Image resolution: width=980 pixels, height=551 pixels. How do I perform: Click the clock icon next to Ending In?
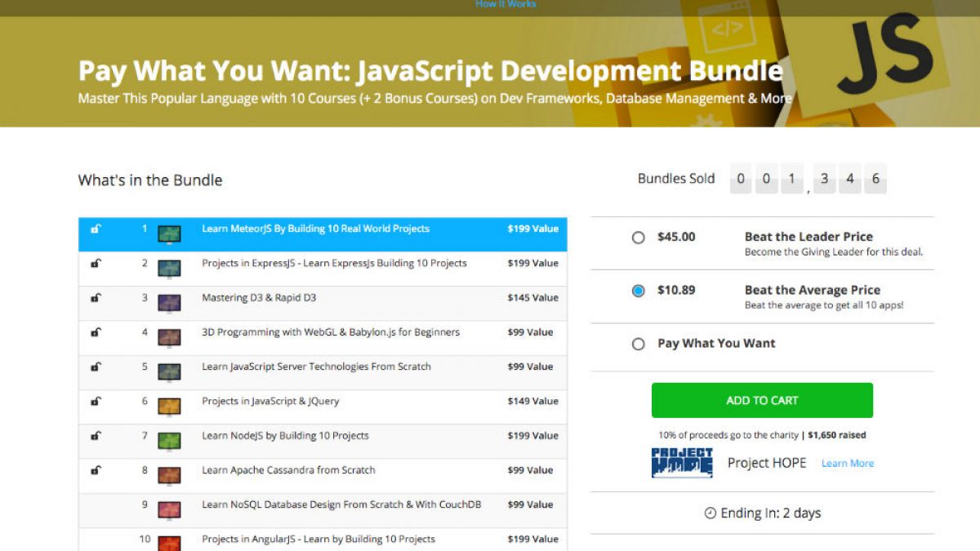click(710, 513)
